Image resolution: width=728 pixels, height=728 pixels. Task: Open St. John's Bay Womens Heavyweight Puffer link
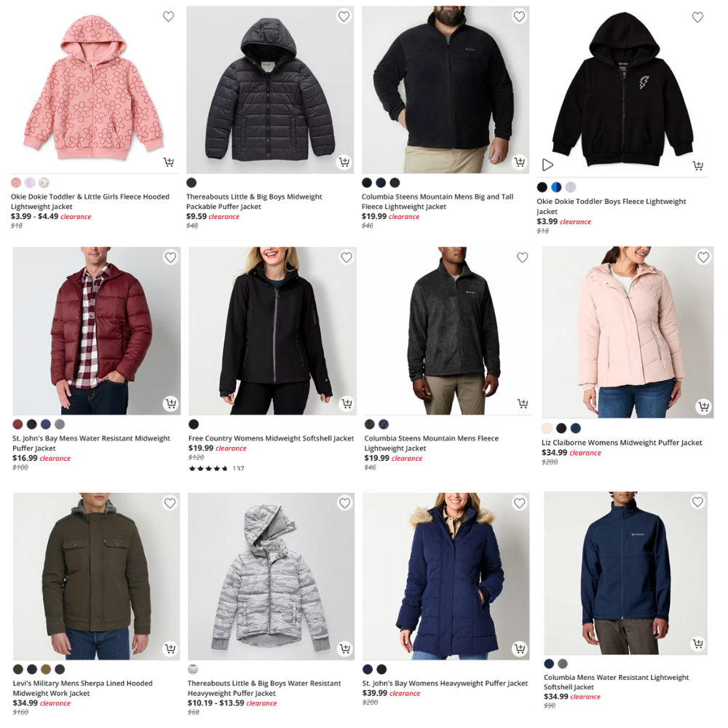coord(445,683)
